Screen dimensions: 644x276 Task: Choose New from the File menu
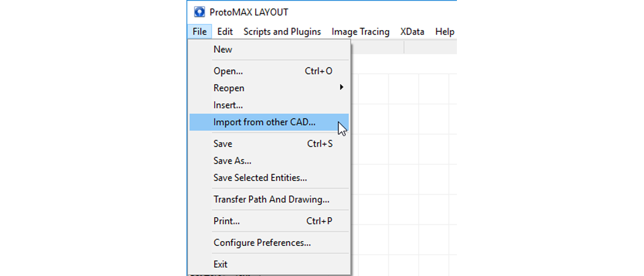223,50
